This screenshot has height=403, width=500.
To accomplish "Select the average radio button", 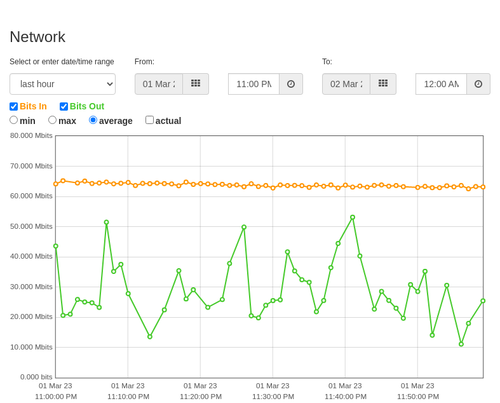I will (x=93, y=120).
